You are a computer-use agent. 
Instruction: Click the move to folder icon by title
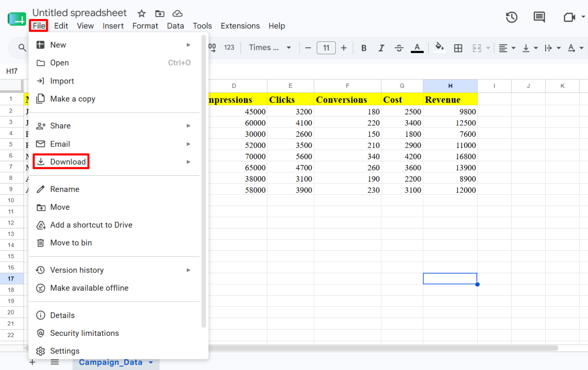pos(160,13)
